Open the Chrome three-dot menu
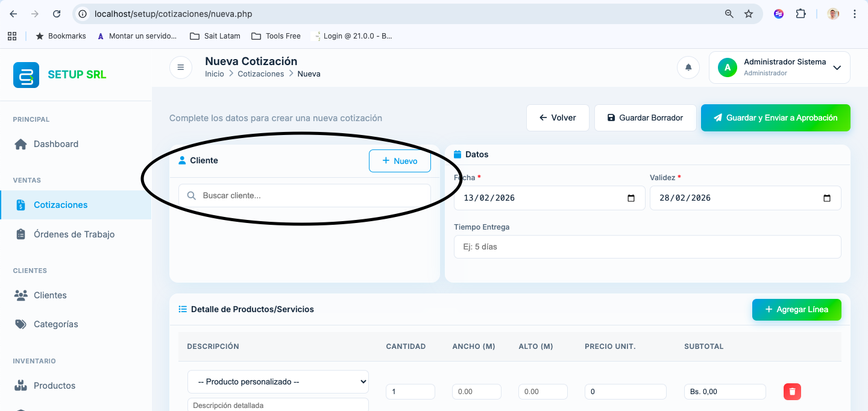The height and width of the screenshot is (411, 868). (855, 14)
